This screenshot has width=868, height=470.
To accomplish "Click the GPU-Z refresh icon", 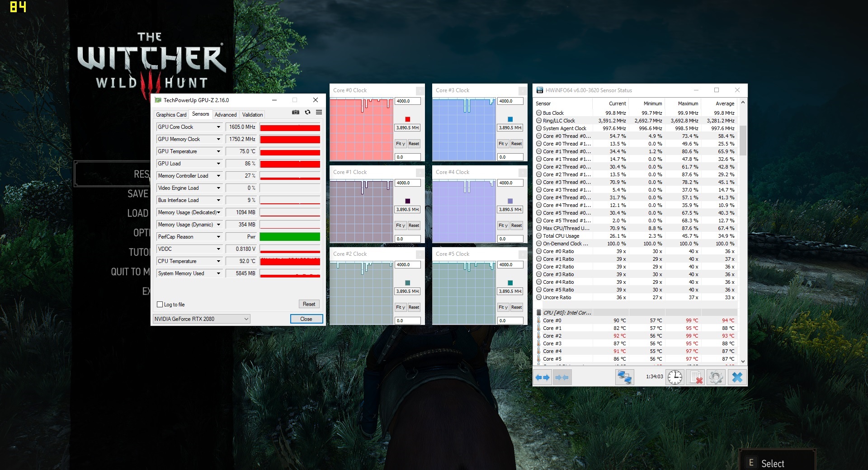I will coord(307,112).
